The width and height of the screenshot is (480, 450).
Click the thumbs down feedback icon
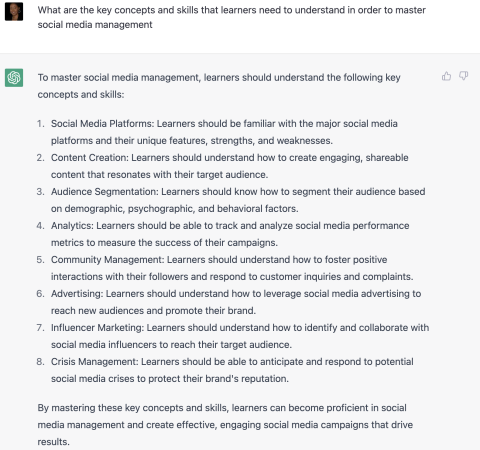click(x=464, y=76)
